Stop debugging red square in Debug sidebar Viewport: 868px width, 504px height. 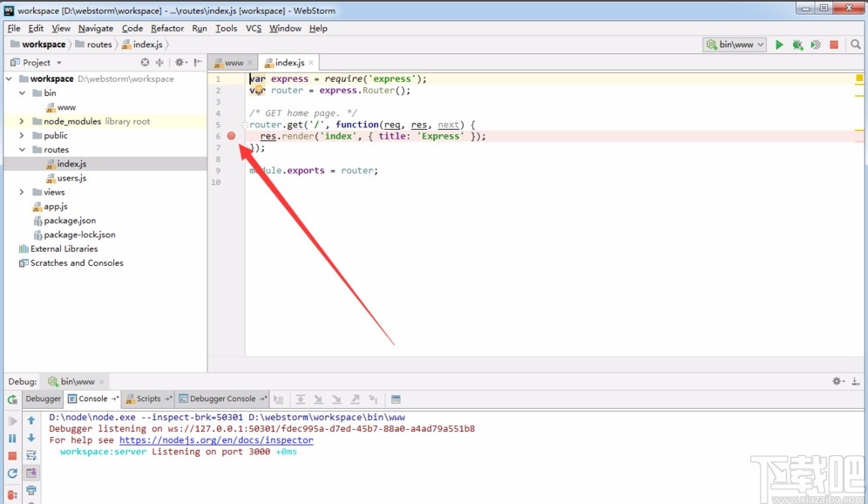pos(12,456)
